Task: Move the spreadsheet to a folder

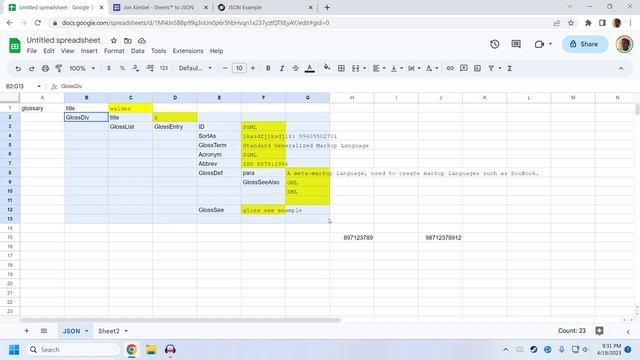Action: click(x=128, y=40)
